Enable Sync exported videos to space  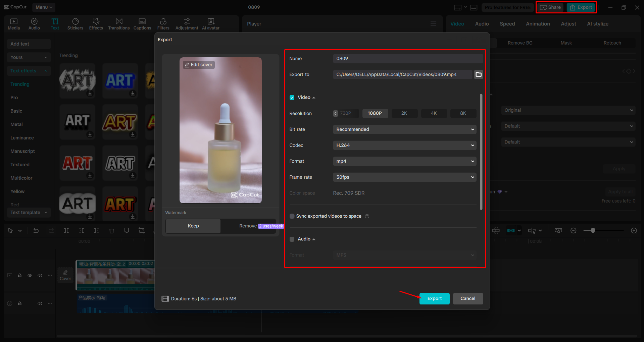(292, 216)
